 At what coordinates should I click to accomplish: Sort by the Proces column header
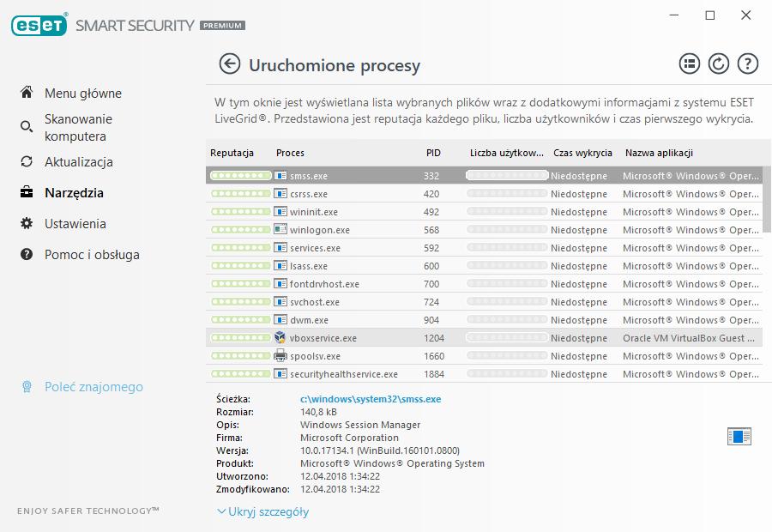click(x=290, y=153)
